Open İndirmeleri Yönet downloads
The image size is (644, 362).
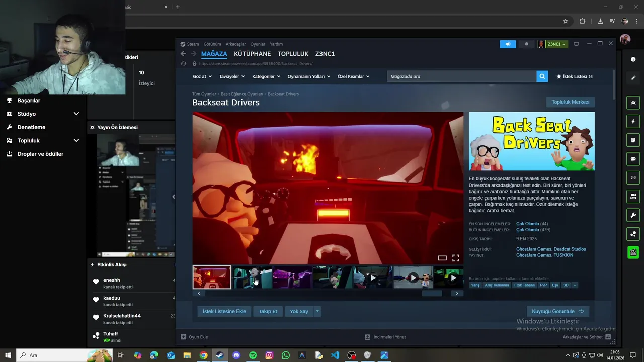click(385, 337)
